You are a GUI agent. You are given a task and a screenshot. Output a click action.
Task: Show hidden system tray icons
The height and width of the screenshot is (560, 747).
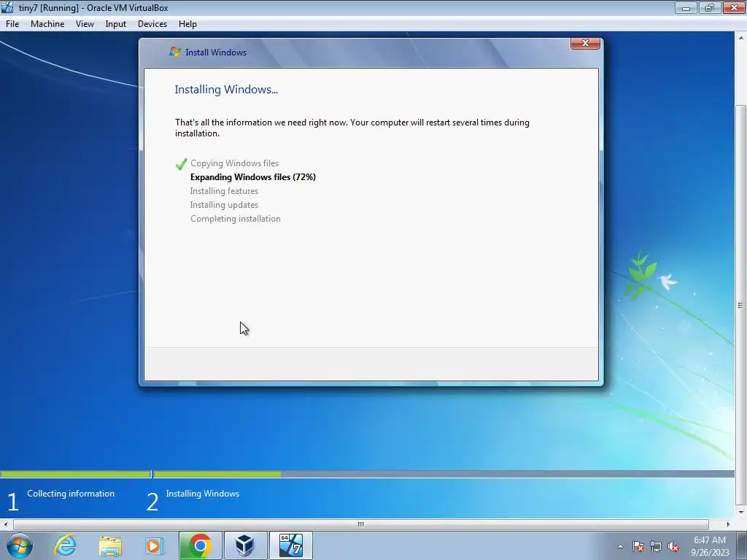coord(620,546)
